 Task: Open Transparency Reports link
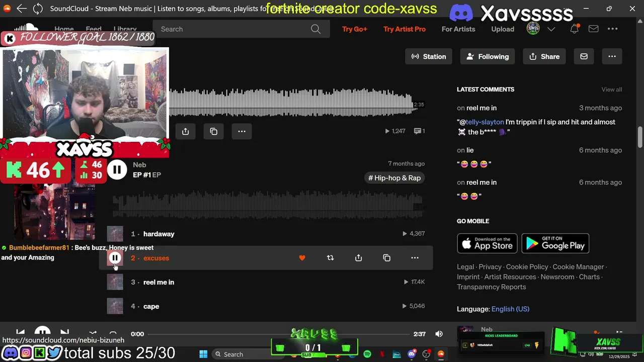(x=491, y=287)
